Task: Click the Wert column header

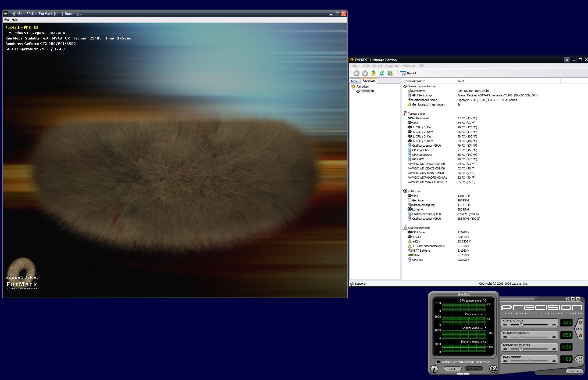Action: pyautogui.click(x=508, y=81)
